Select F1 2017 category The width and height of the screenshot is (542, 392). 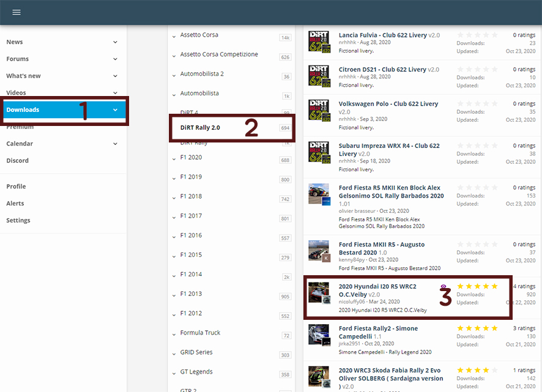(191, 216)
